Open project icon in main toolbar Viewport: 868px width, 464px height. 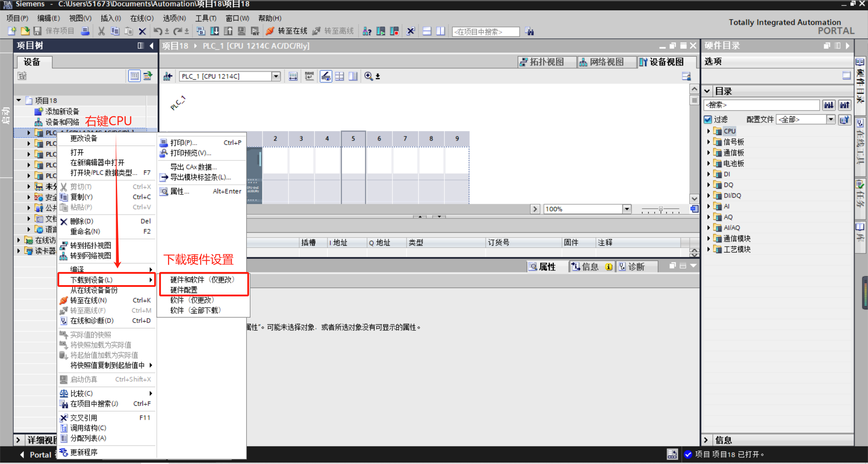[25, 31]
